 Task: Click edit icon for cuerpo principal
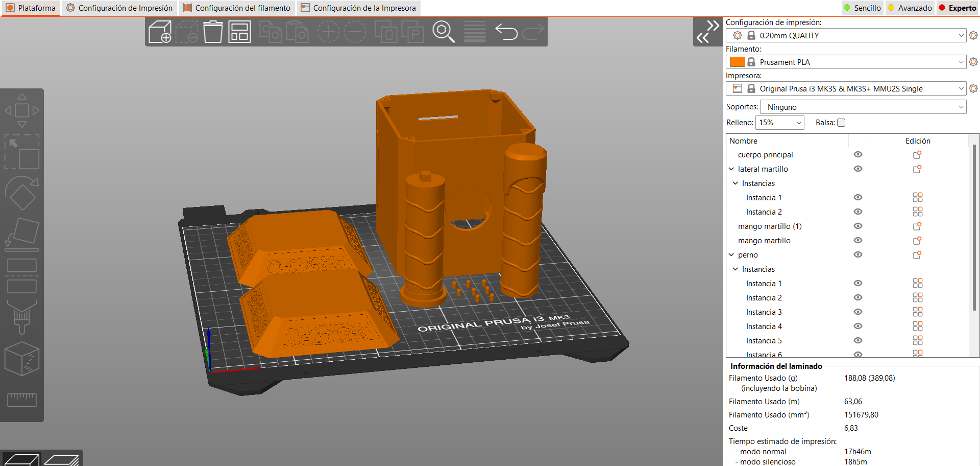coord(917,155)
